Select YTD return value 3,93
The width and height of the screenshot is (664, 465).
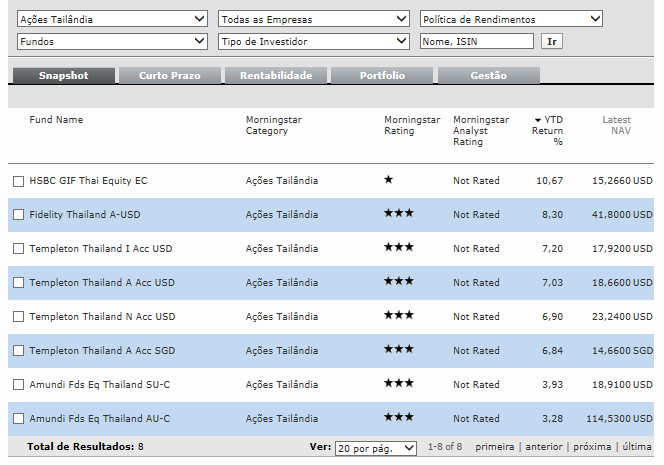click(553, 385)
